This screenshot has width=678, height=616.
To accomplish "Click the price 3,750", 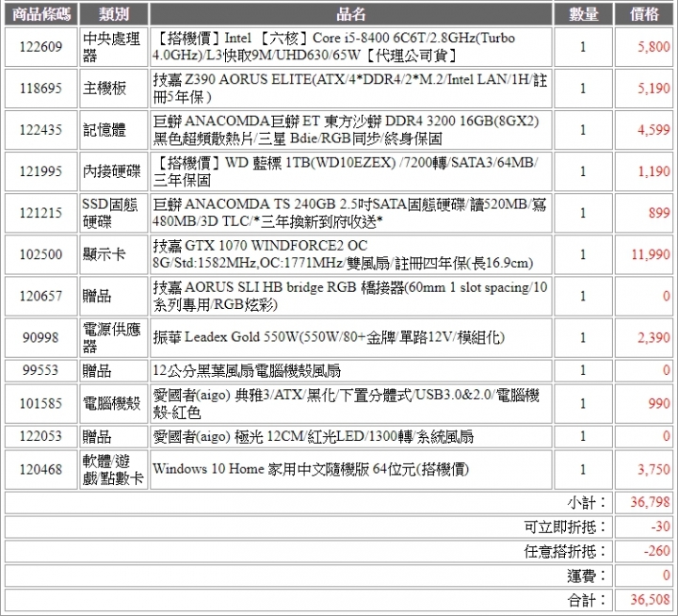I will 654,469.
